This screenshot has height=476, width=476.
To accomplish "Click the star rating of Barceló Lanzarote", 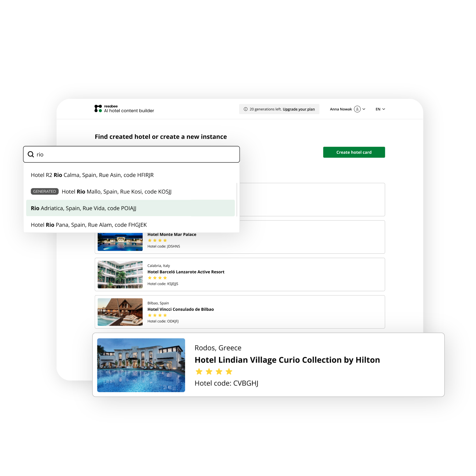I will tap(157, 278).
